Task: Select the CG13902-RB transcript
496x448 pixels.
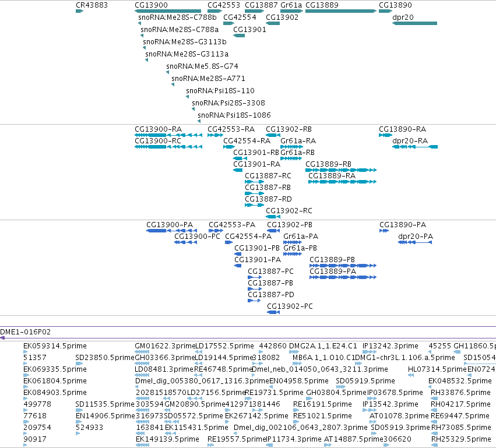Action: 273,135
